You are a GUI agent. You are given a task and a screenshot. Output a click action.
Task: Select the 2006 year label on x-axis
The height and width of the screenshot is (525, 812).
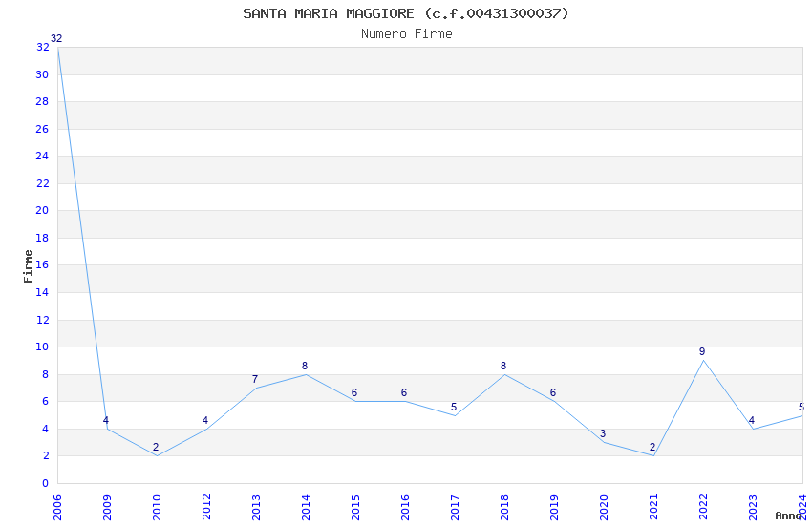click(x=57, y=508)
